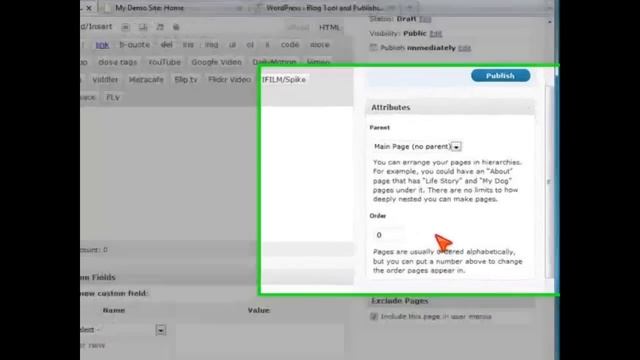Open the custom field Name select dropdown
640x360 pixels.
(x=123, y=330)
